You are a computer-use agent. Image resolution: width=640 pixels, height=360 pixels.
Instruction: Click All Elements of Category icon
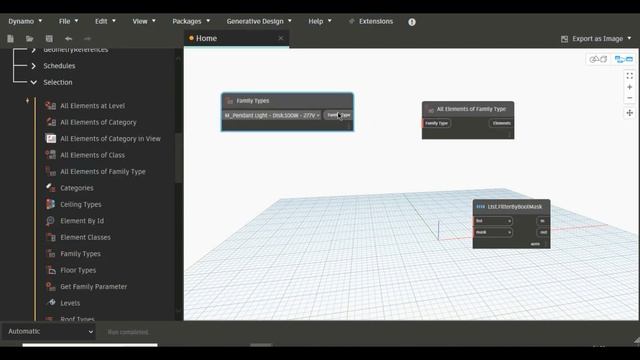tap(51, 122)
